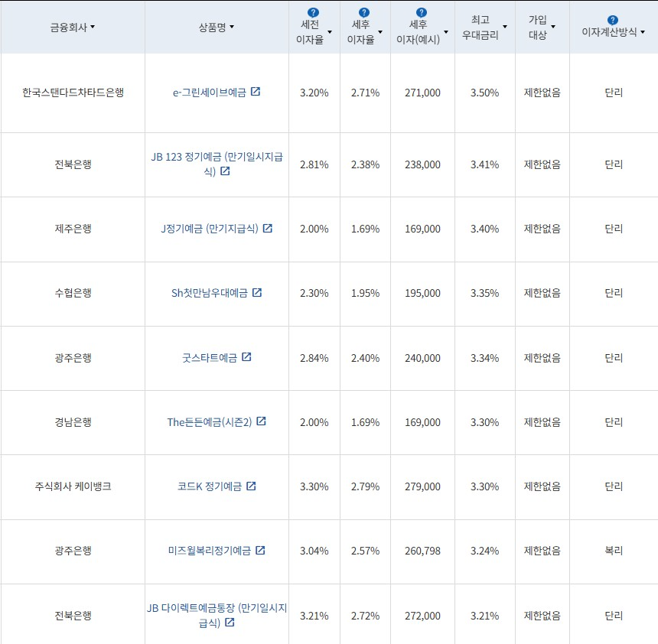Click external link icon beside 코드K 정기예금

tap(251, 486)
